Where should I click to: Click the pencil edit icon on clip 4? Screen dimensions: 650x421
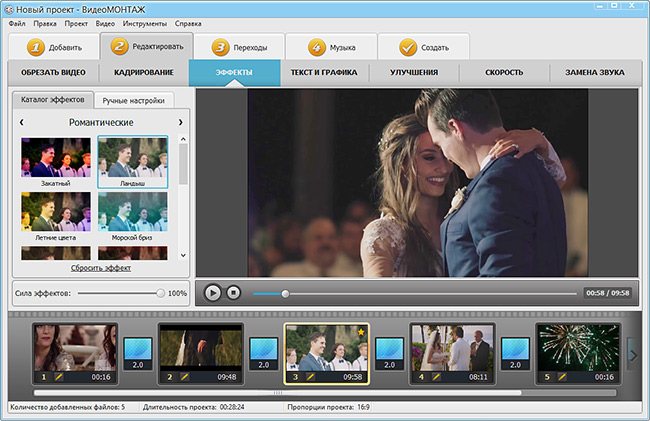pyautogui.click(x=436, y=377)
